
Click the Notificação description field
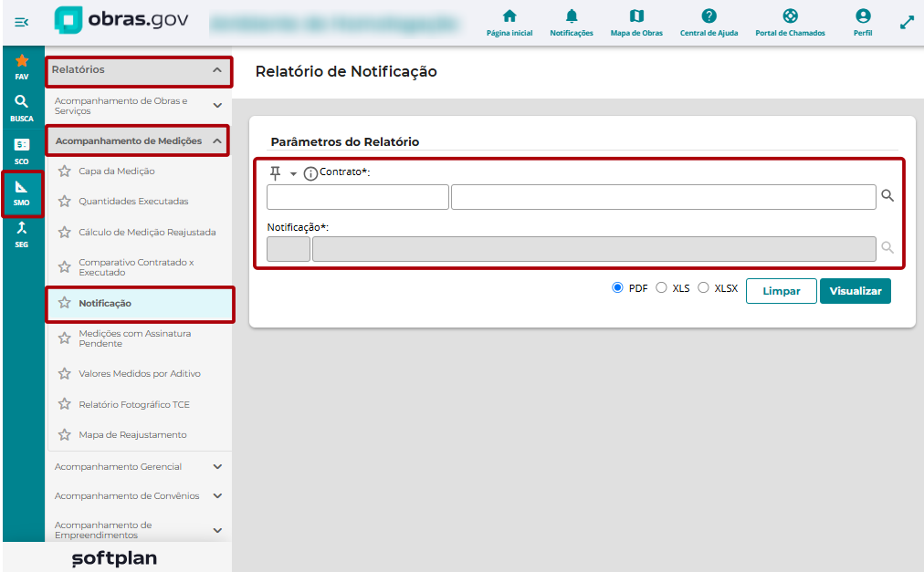594,249
